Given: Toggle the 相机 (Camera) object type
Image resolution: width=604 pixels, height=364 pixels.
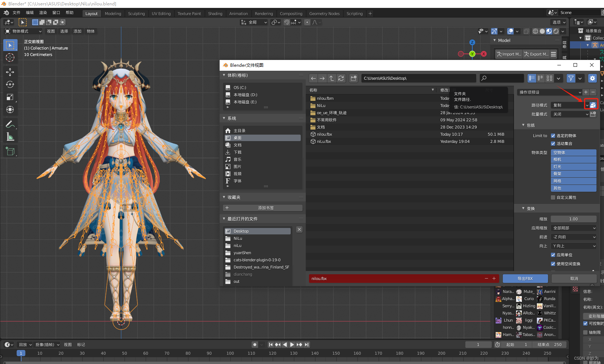Looking at the screenshot, I should (x=573, y=159).
